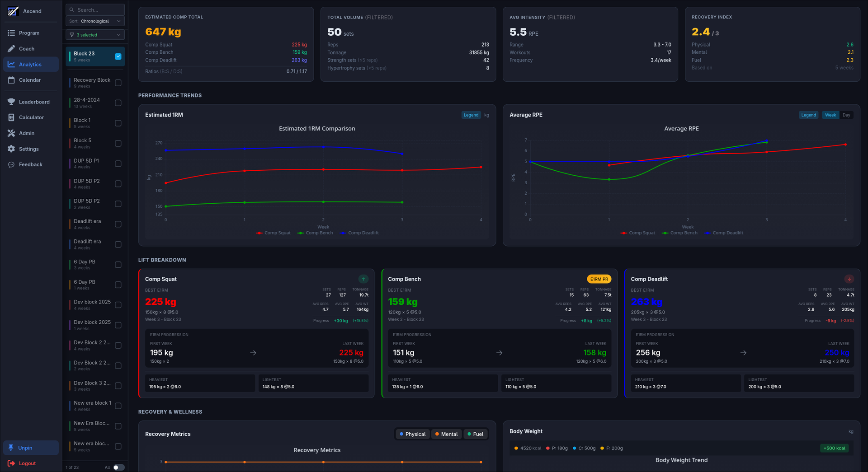Open the Program section in the sidebar

pos(30,33)
